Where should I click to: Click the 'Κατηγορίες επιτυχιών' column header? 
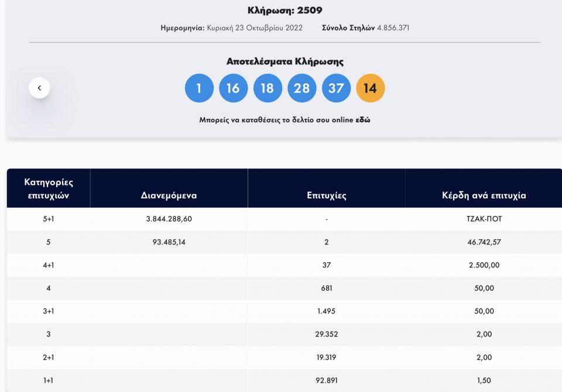point(49,188)
